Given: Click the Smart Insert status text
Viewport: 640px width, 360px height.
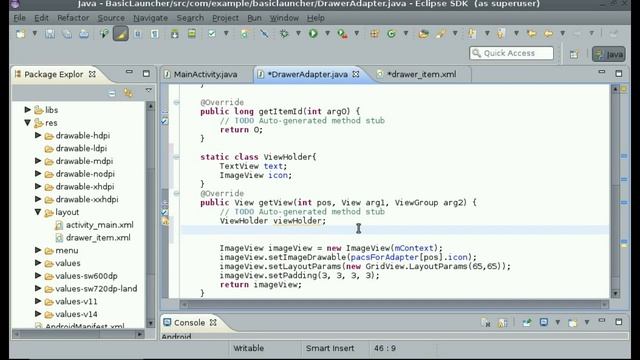Looking at the screenshot, I should point(330,348).
